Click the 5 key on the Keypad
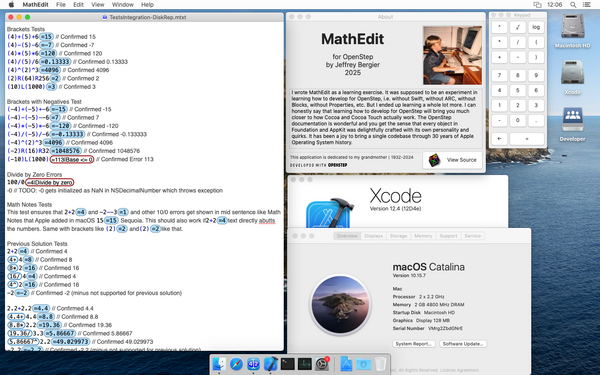600x375 pixels. (518, 90)
